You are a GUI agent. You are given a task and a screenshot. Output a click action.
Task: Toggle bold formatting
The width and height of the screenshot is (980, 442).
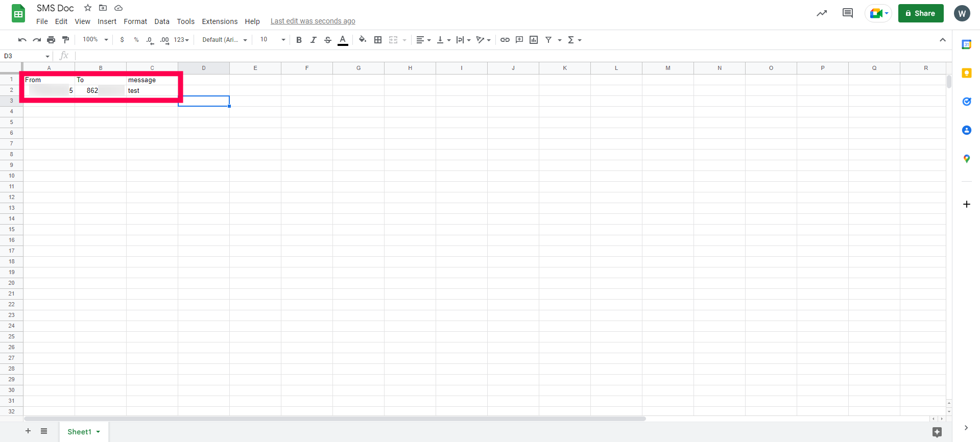click(299, 40)
